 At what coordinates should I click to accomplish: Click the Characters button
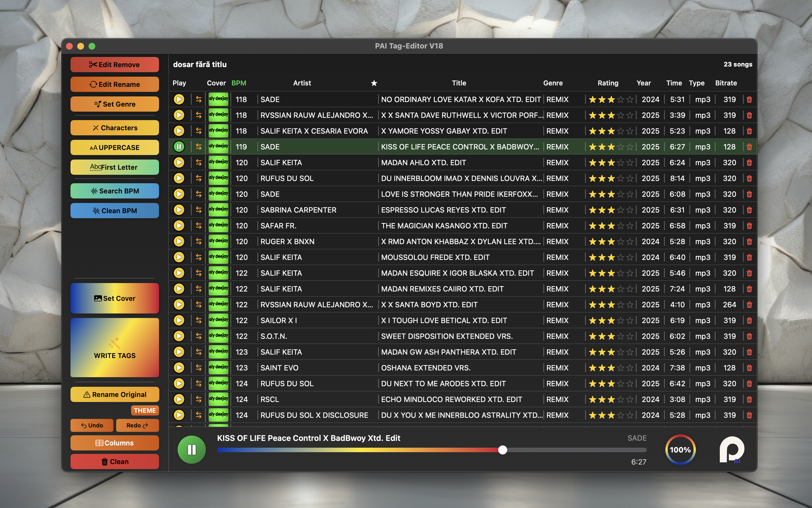coord(114,128)
